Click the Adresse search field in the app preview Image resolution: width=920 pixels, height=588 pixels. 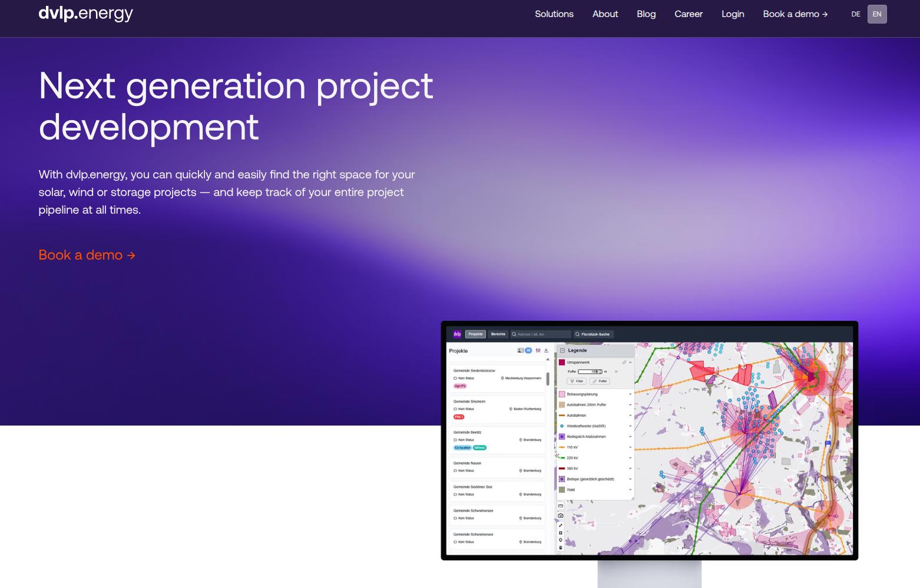click(541, 334)
